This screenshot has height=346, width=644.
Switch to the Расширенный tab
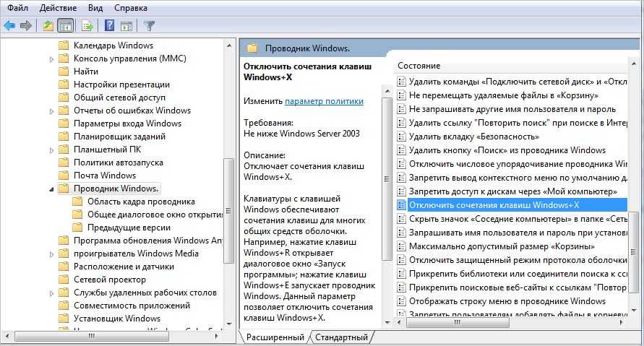[275, 337]
